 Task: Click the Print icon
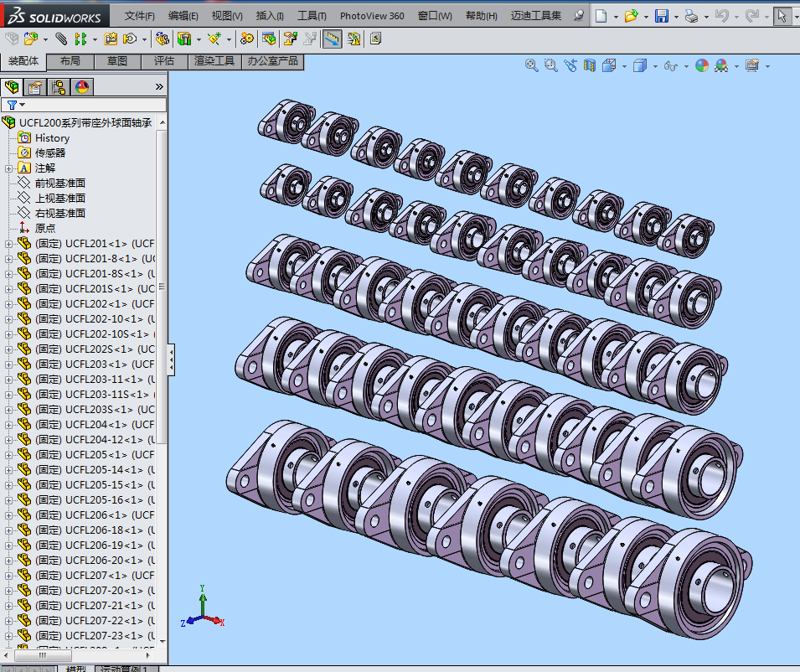pos(691,16)
